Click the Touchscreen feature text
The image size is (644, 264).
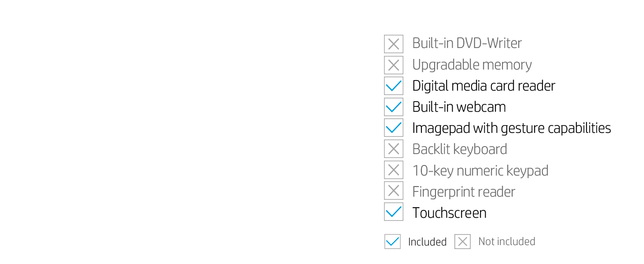coord(449,213)
